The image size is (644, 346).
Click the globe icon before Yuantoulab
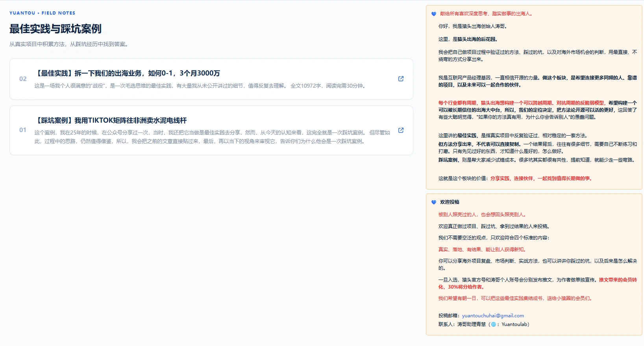(494, 324)
